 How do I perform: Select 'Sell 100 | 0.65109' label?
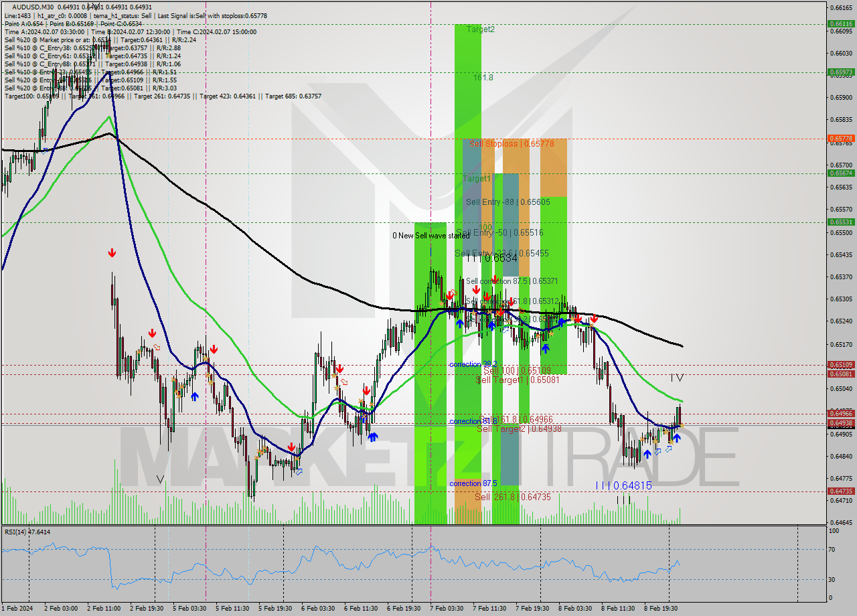[517, 370]
